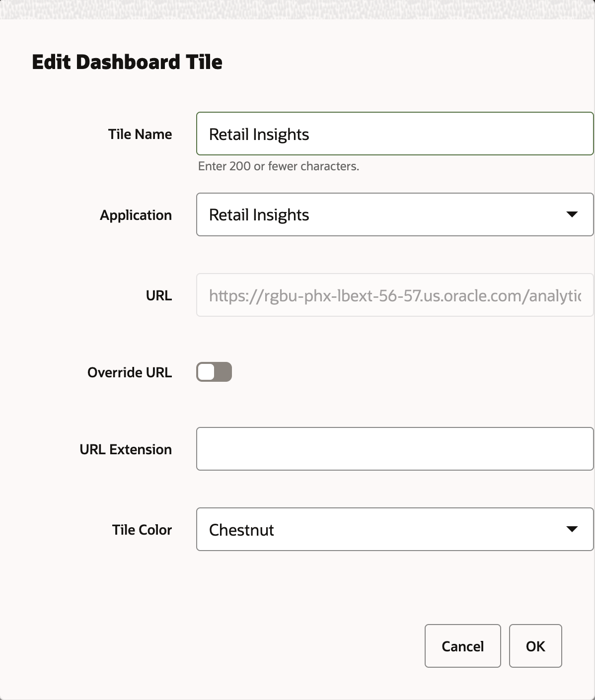Click the Cancel button
The image size is (595, 700).
click(462, 646)
